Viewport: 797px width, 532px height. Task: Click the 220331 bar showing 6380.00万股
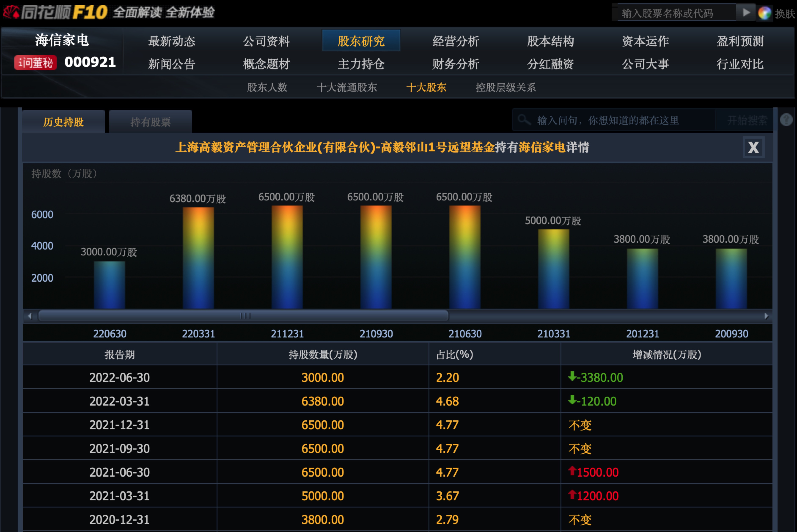click(x=198, y=258)
